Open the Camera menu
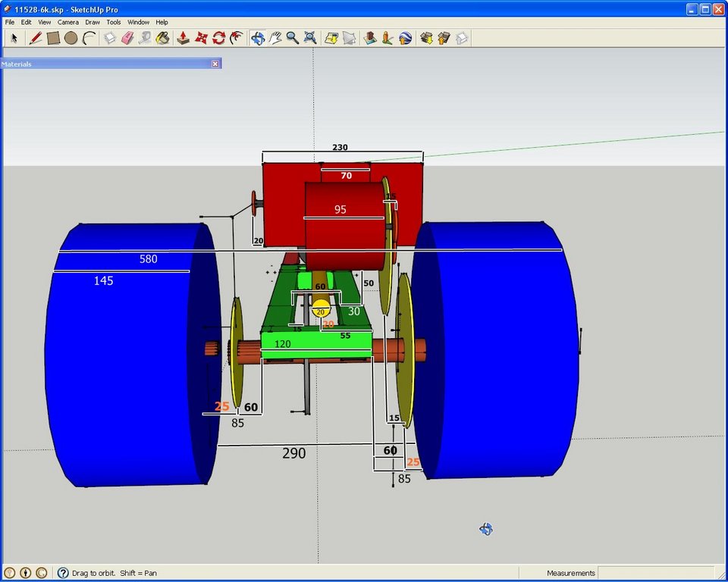The height and width of the screenshot is (582, 728). click(x=67, y=22)
